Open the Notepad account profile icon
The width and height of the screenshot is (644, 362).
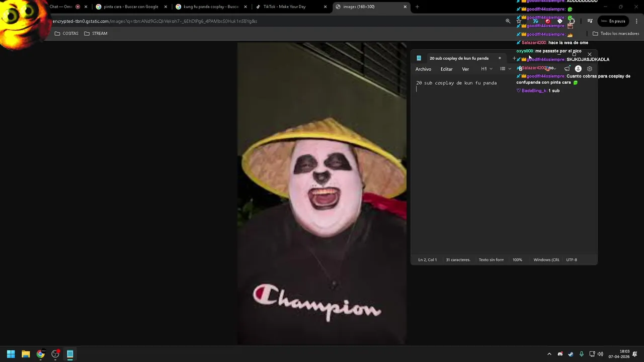(x=578, y=69)
